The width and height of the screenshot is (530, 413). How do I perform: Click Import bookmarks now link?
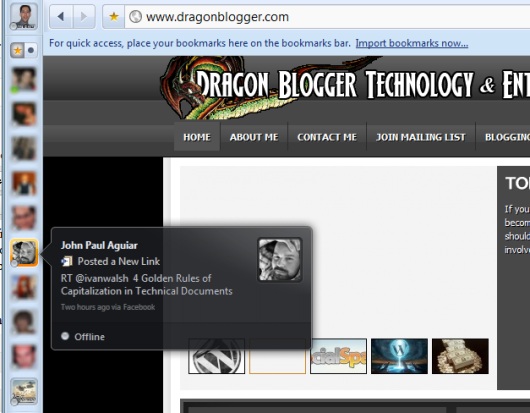412,43
